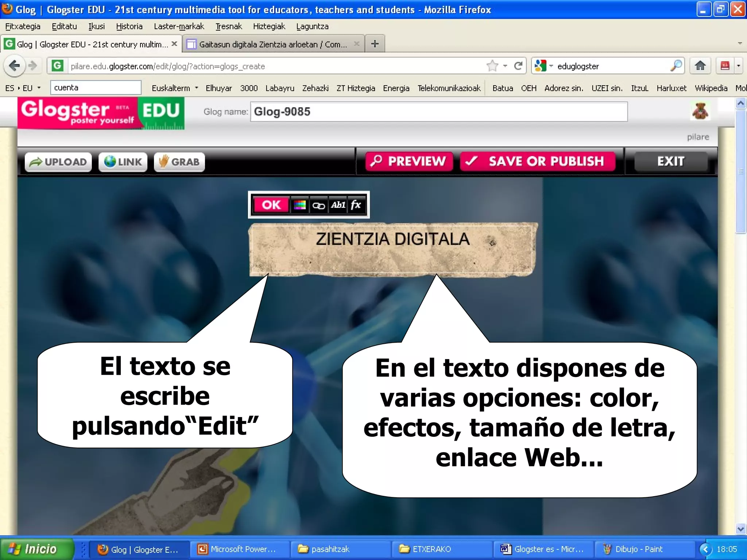Open the Ab1 font size option
Viewport: 747px width, 560px height.
click(338, 205)
